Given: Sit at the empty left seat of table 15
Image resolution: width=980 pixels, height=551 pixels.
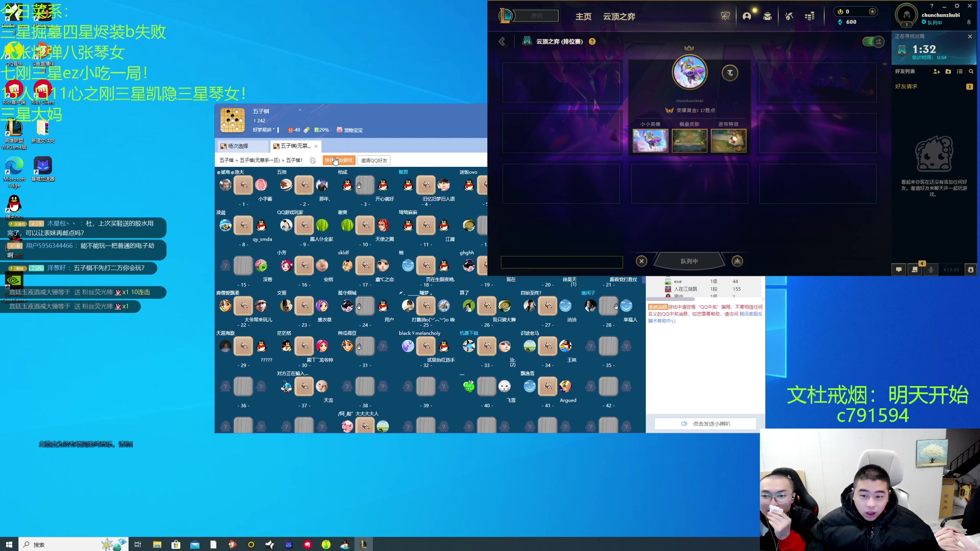Looking at the screenshot, I should tap(225, 266).
